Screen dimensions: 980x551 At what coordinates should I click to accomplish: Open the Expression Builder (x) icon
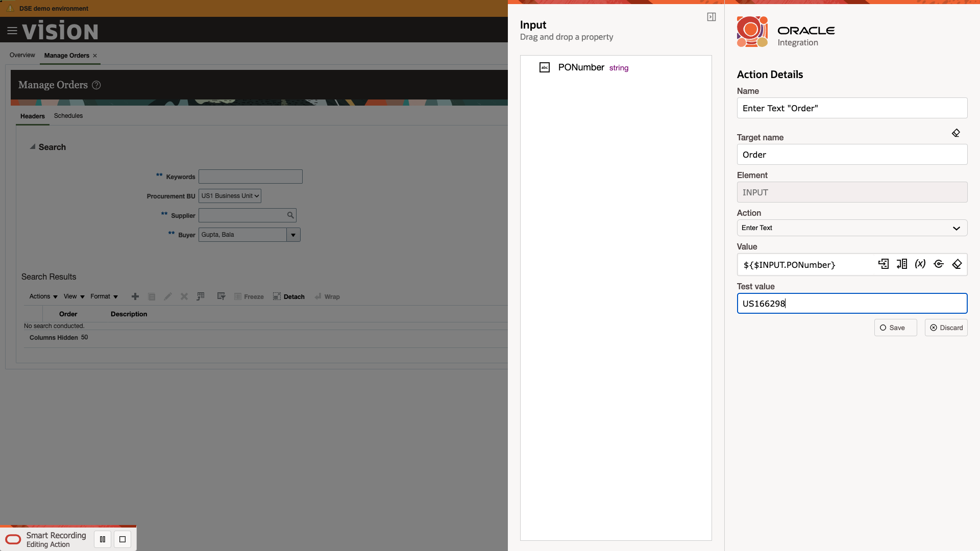pyautogui.click(x=920, y=264)
